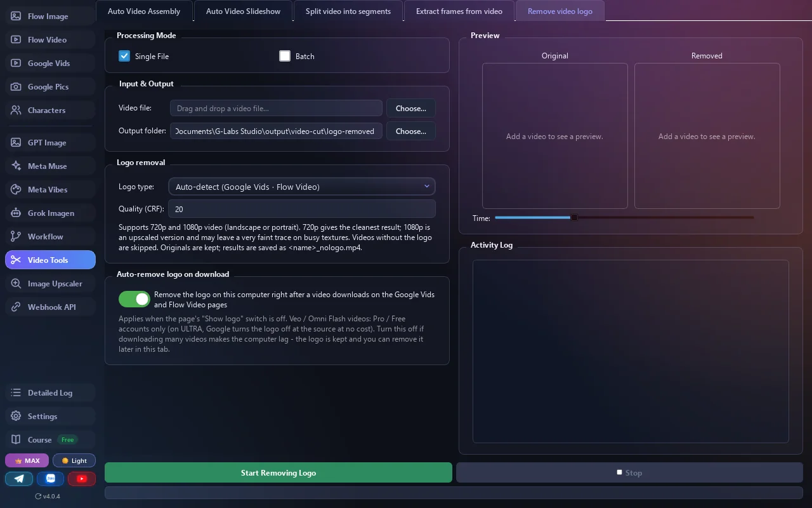
Task: Open the Workflow section
Action: (50, 237)
